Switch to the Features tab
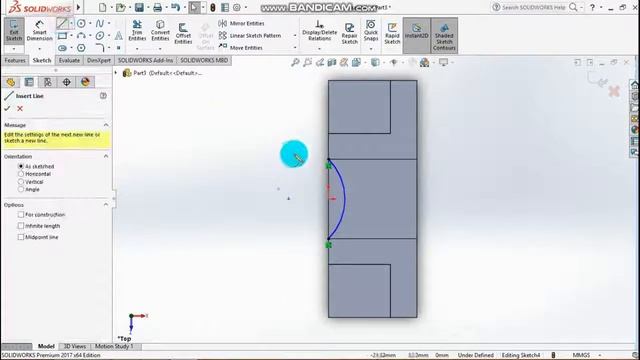The height and width of the screenshot is (360, 640). click(15, 60)
